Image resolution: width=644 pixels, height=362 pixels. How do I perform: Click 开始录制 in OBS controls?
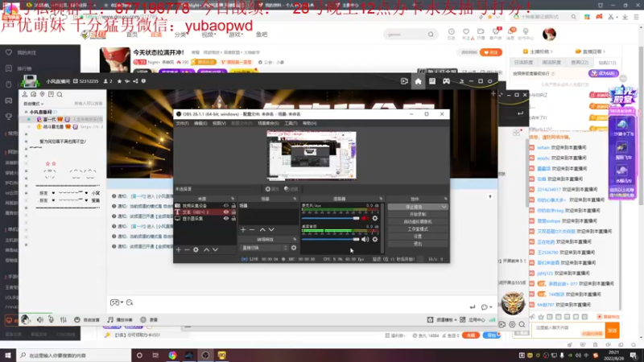418,214
